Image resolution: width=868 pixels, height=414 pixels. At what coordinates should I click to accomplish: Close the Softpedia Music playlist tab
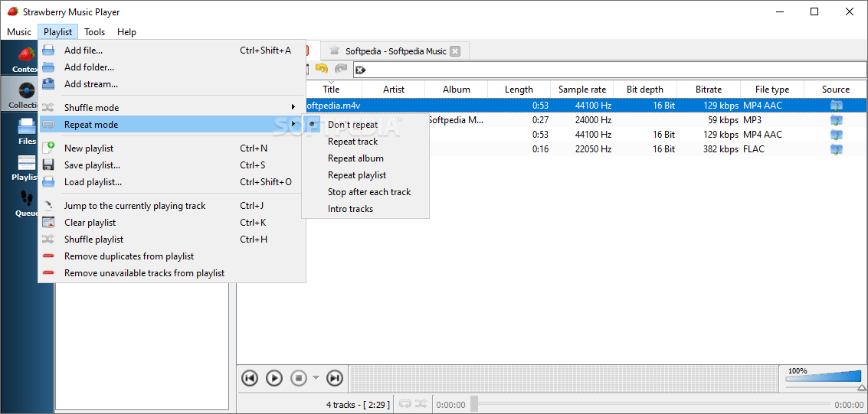pos(454,51)
